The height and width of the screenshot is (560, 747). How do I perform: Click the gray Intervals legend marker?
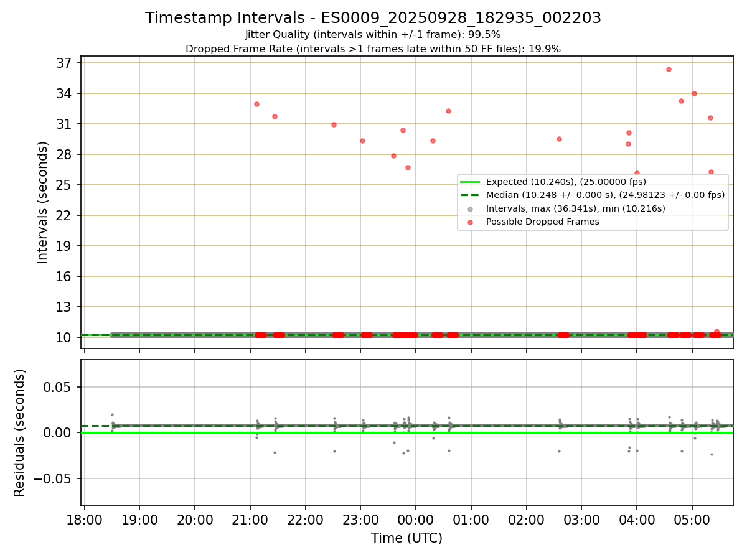click(x=470, y=208)
